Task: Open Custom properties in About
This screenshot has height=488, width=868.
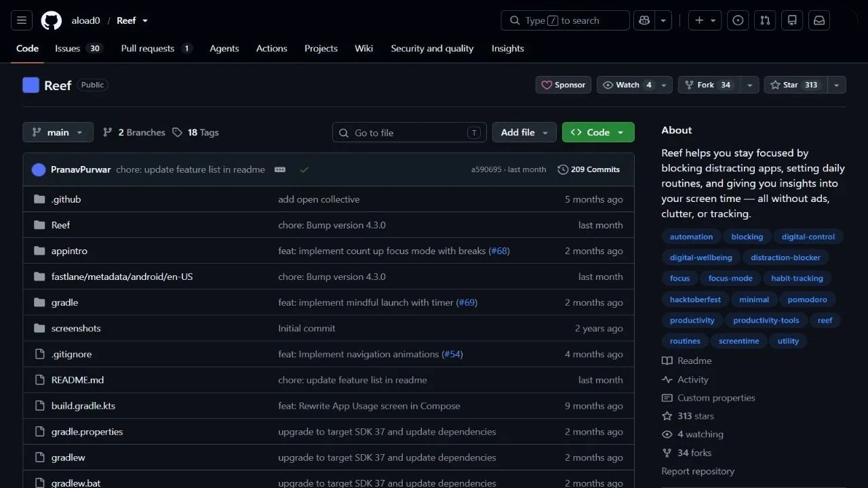Action: (x=709, y=398)
